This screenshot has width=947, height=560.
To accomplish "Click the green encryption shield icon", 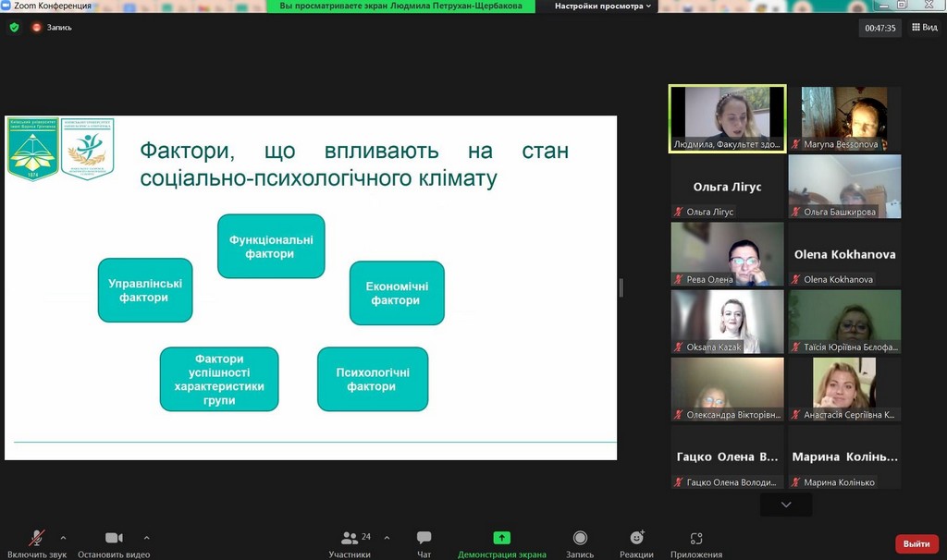I will click(x=14, y=28).
